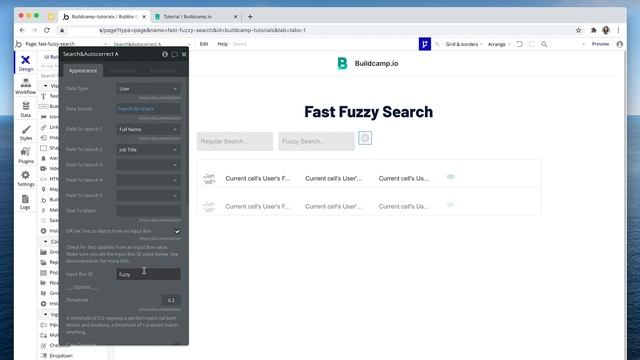Select the fuzzy search element square on canvas

[x=365, y=138]
